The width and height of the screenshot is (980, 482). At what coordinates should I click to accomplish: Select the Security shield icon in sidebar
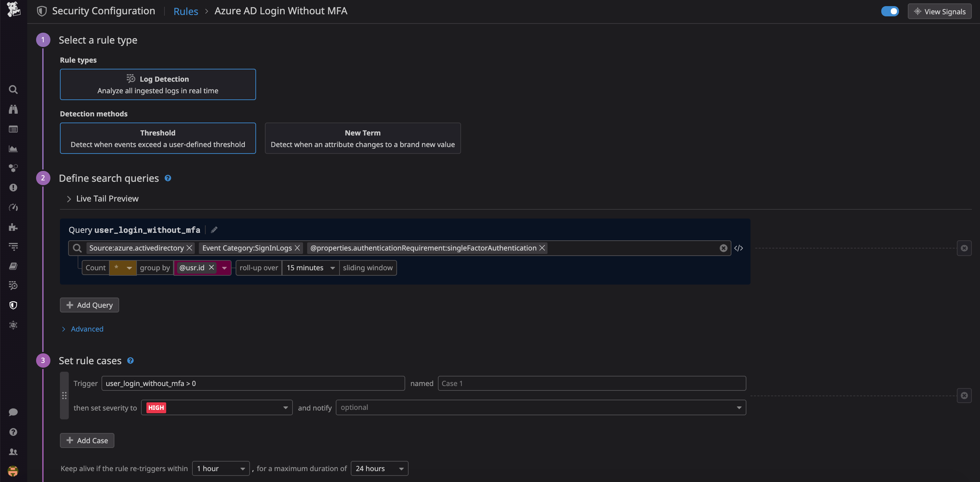coord(13,305)
